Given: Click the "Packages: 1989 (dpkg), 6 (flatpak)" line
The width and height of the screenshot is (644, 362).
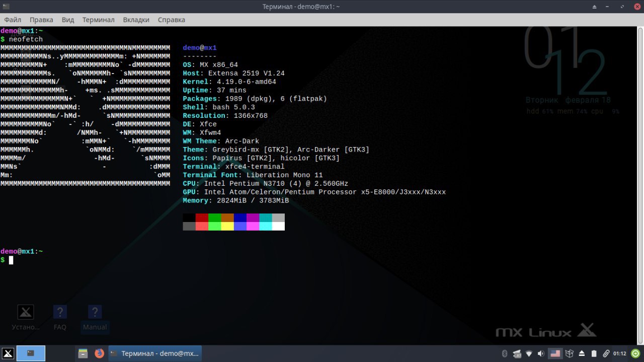Looking at the screenshot, I should tap(255, 99).
